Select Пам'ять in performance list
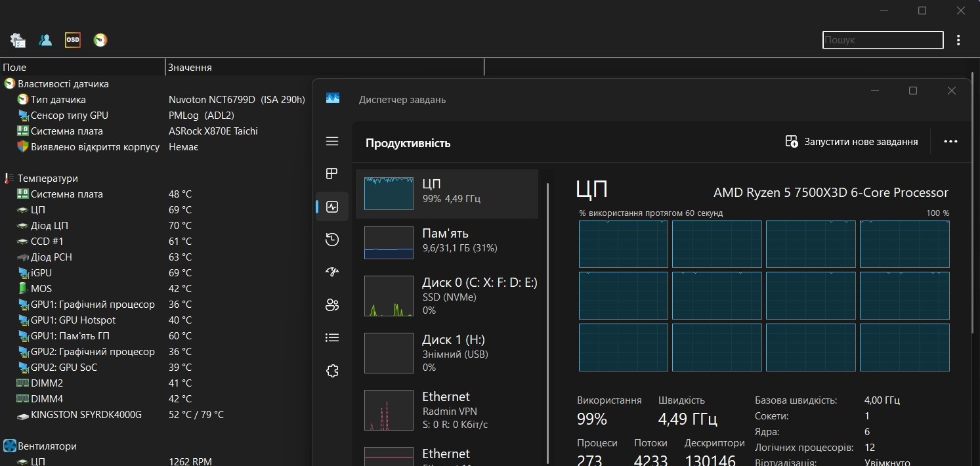Screen dimensions: 980x466 [446, 241]
